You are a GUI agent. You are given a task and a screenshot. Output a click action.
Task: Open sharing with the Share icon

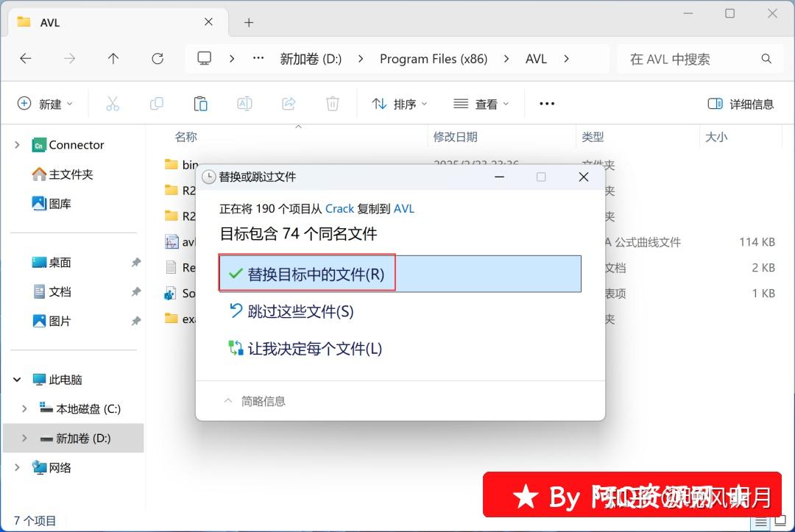289,104
